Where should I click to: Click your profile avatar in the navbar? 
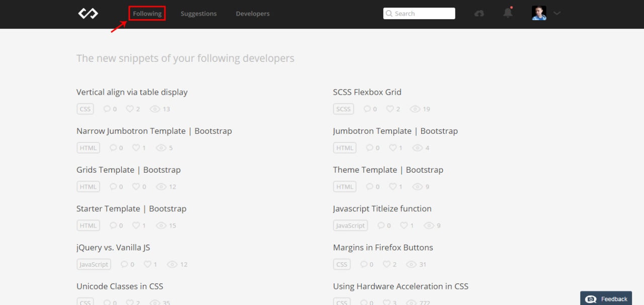538,13
